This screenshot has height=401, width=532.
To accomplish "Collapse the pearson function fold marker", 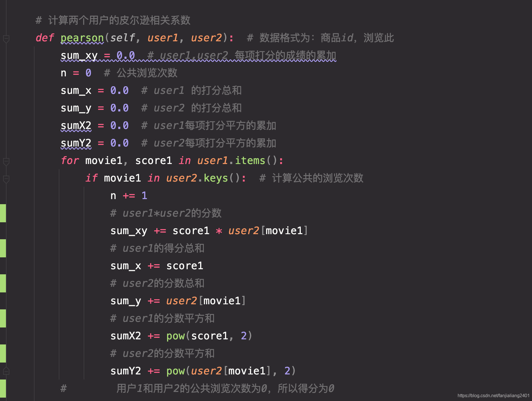I will pos(6,39).
